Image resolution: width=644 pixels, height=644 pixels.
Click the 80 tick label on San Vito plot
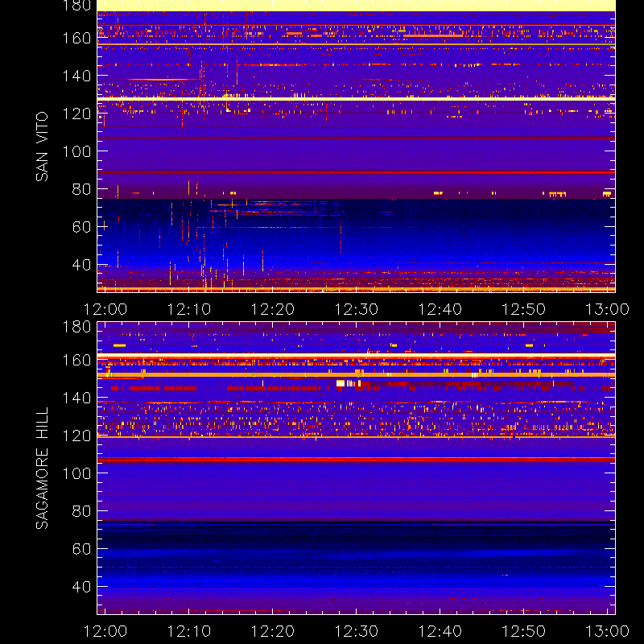(82, 189)
